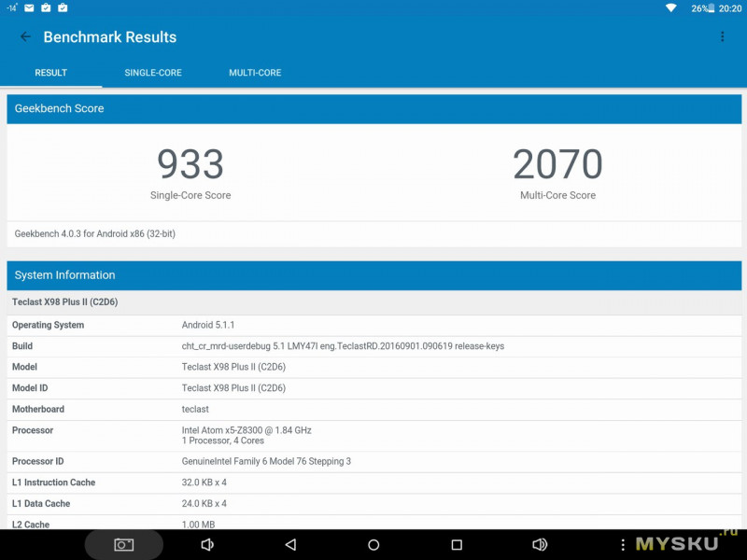Tap the Geekbench Score section header

click(x=374, y=108)
